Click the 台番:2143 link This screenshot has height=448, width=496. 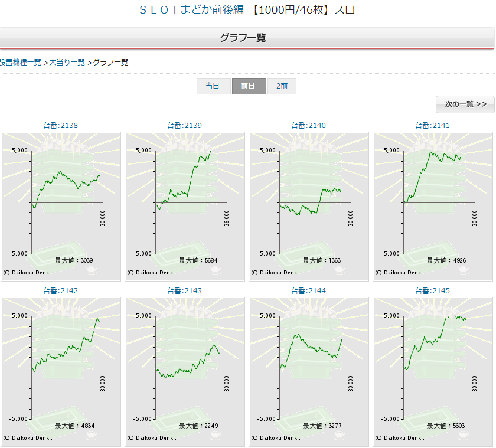184,290
